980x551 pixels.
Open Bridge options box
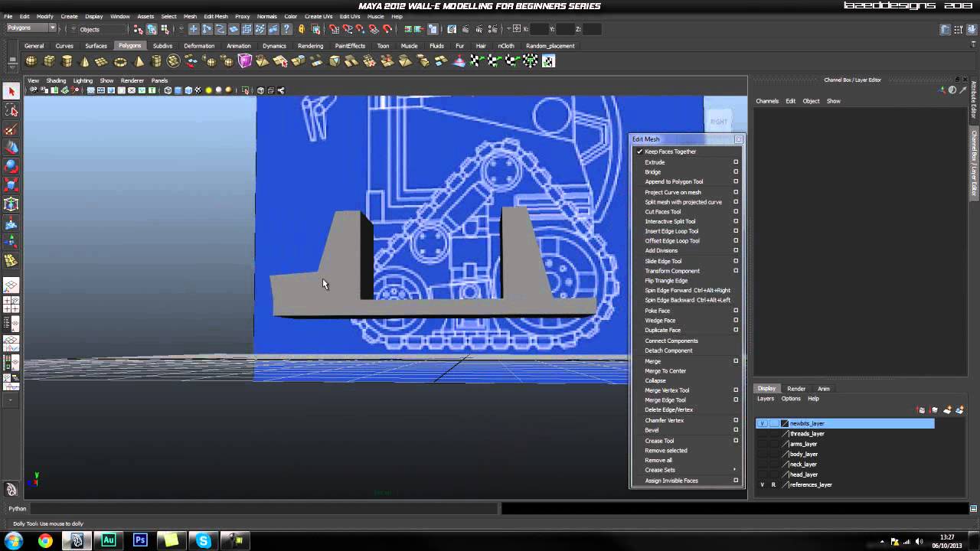pyautogui.click(x=736, y=172)
